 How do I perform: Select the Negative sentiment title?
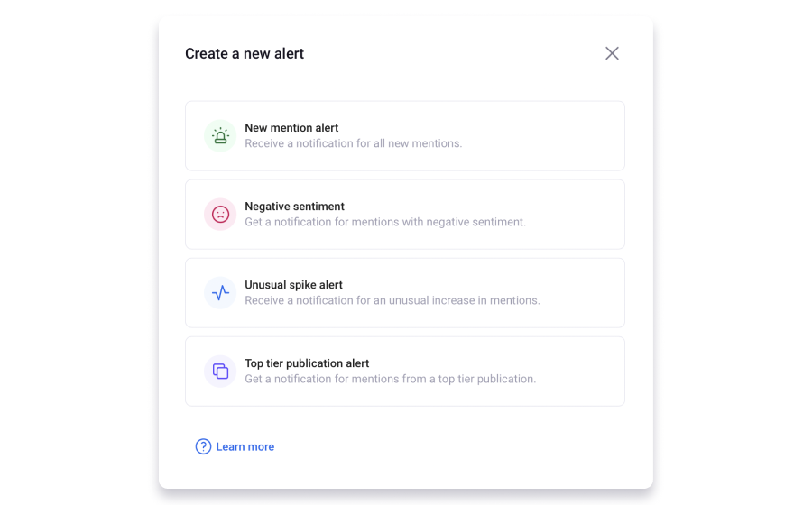[x=294, y=207]
